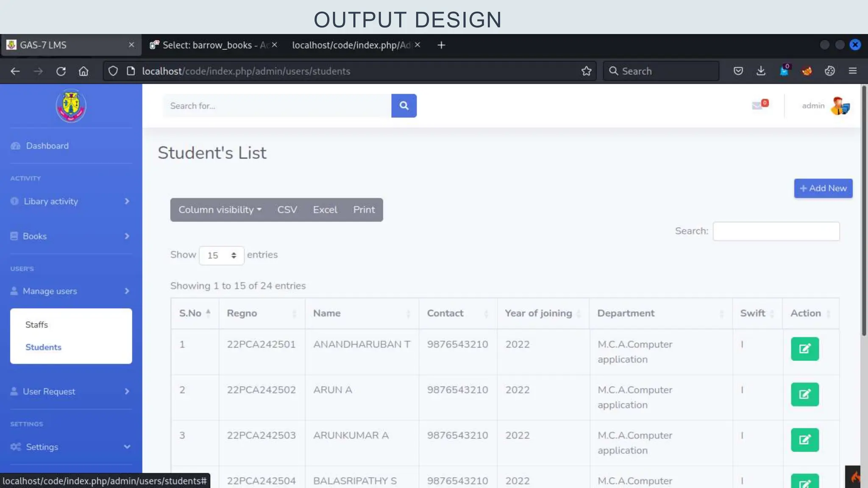The height and width of the screenshot is (488, 868).
Task: Open the admin avatar profile
Action: 840,106
